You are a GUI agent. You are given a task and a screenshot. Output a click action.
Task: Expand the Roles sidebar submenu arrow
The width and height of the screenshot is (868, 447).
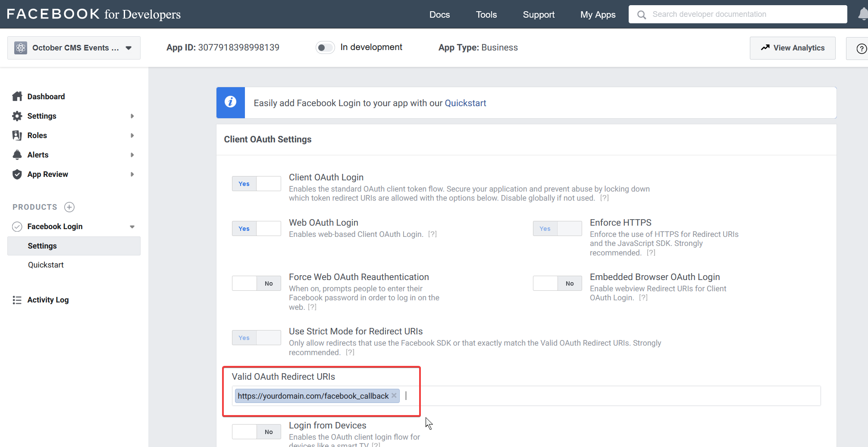tap(132, 135)
